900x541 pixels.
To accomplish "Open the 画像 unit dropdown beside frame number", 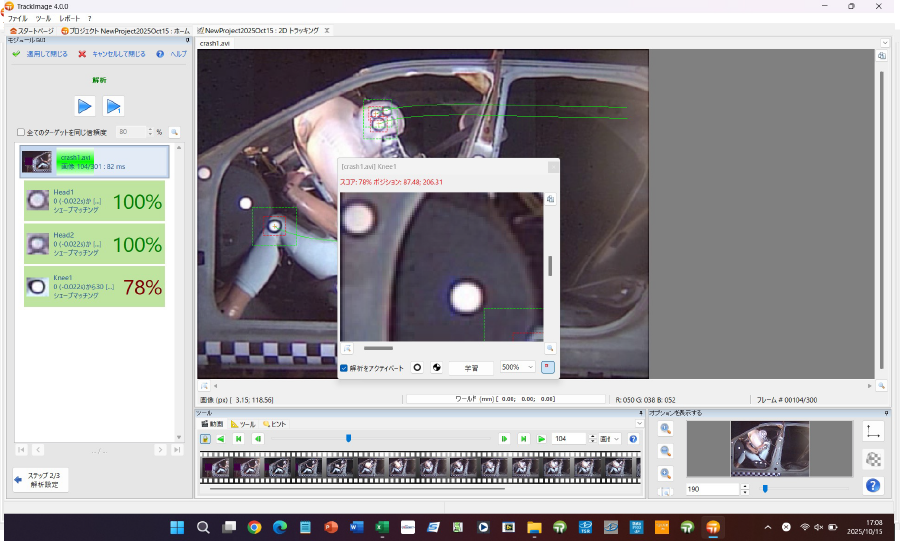I will tap(610, 438).
